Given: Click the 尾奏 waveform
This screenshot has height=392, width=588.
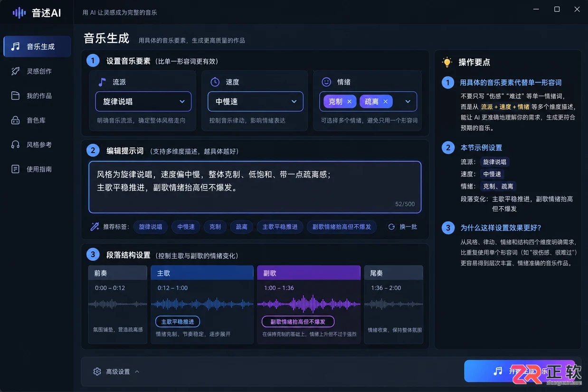Looking at the screenshot, I should (x=394, y=304).
